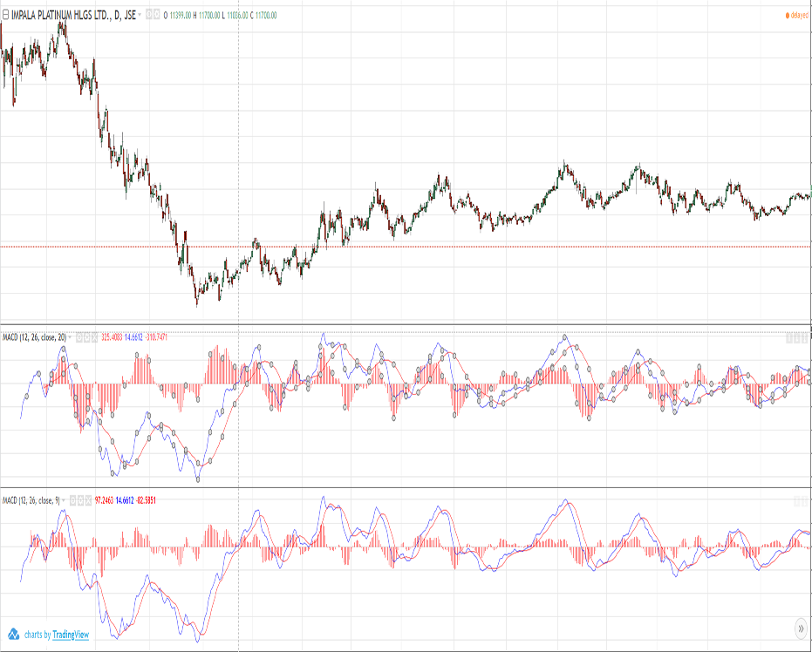The width and height of the screenshot is (812, 652).
Task: Open settings of main Impala Platinum series
Action: click(156, 15)
